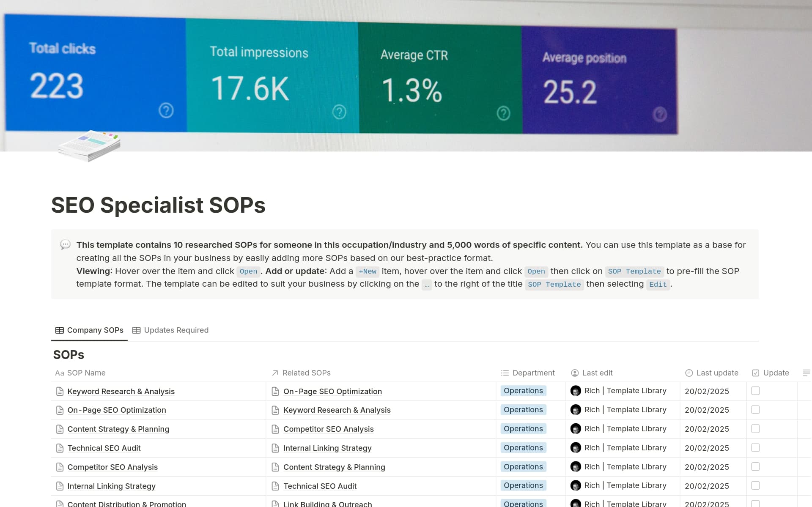Open the Operations tag selector in first row
Image resolution: width=812 pixels, height=507 pixels.
[523, 391]
